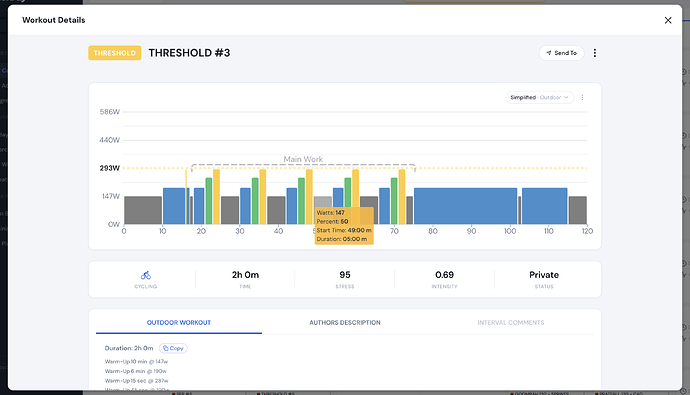The width and height of the screenshot is (690, 395).
Task: Select the first green bar near 22 minutes
Action: tap(209, 201)
